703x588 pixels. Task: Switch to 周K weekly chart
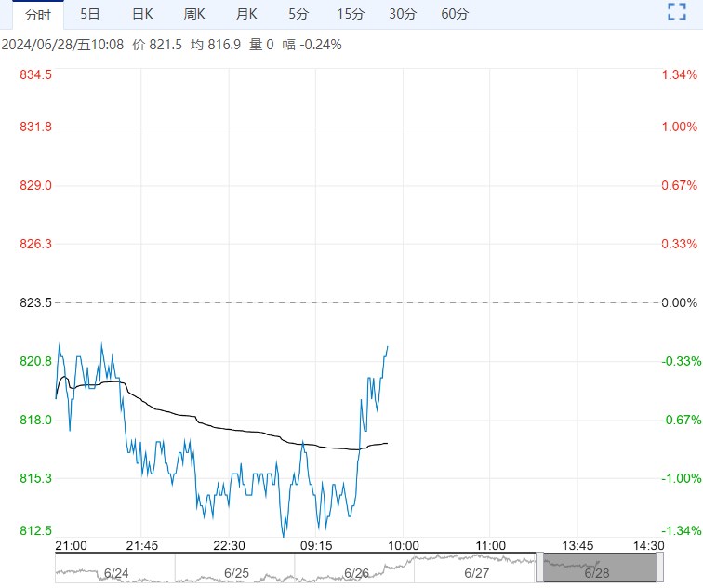[194, 14]
